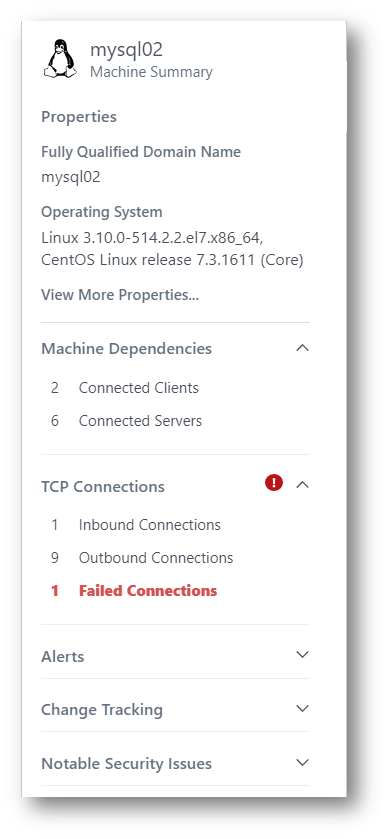This screenshot has width=389, height=839.
Task: Click the Change Tracking header
Action: pyautogui.click(x=102, y=710)
